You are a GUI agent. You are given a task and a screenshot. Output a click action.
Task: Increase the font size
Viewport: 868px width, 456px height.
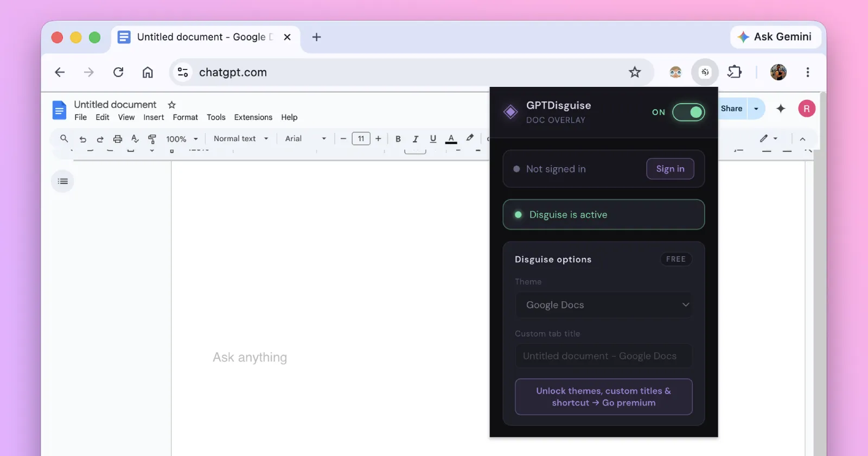378,138
